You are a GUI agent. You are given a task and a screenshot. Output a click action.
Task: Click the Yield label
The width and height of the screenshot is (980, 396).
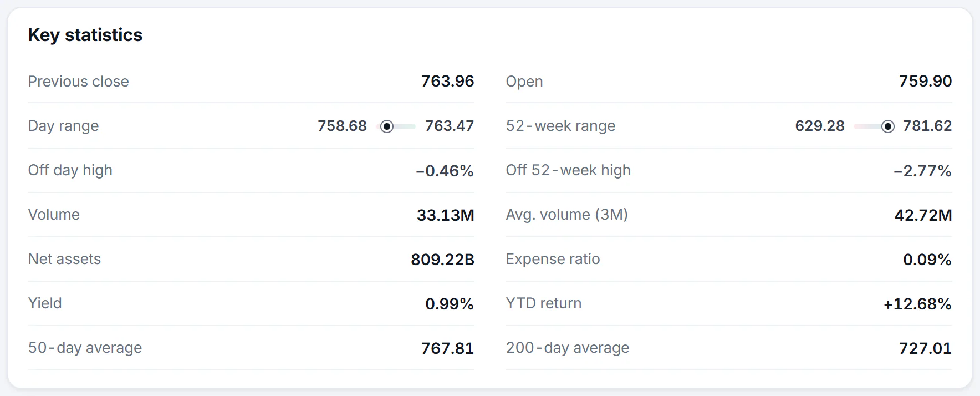click(45, 303)
